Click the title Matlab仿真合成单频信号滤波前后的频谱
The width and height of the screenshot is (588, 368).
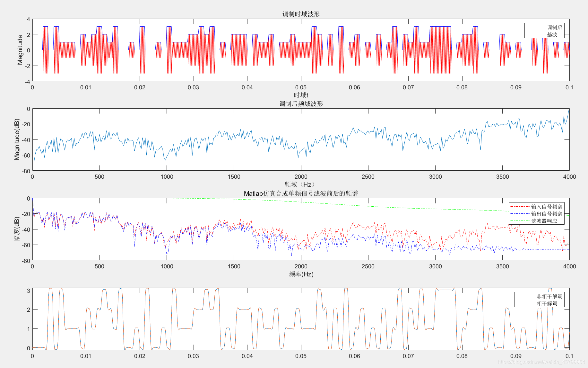click(x=301, y=193)
